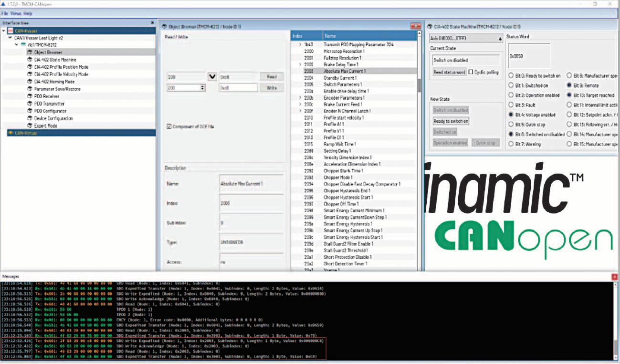Select the Bit 1: Switched on radio
Screen dimensions: 620x364
pos(511,86)
